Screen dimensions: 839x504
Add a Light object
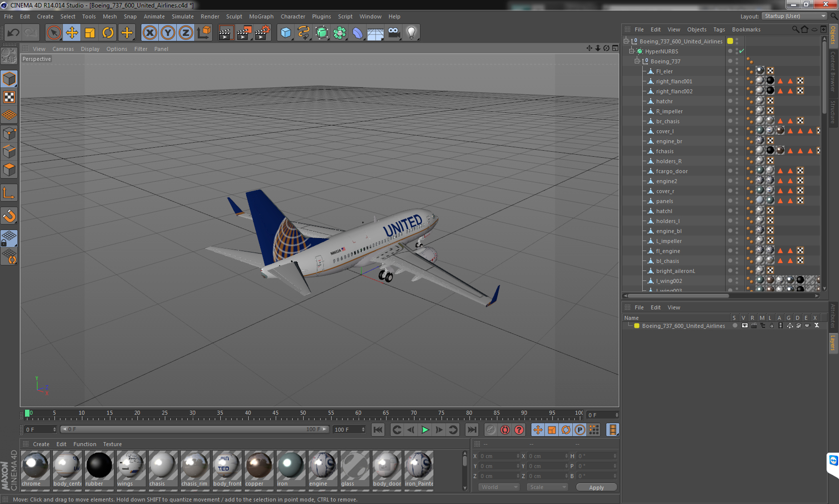(x=412, y=33)
